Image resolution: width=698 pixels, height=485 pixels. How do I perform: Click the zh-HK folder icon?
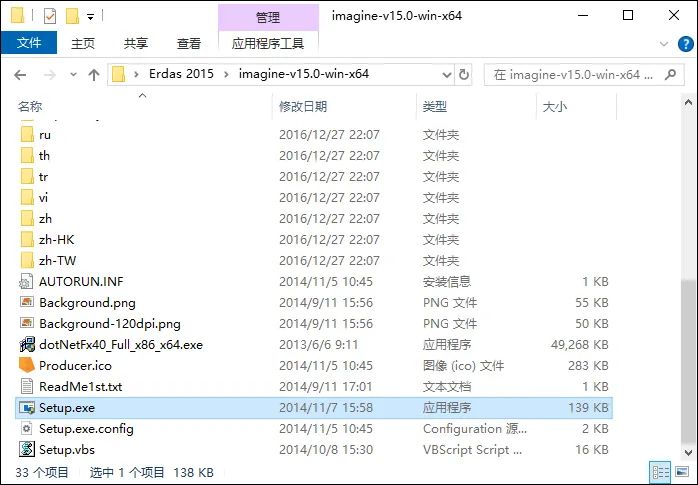click(27, 239)
